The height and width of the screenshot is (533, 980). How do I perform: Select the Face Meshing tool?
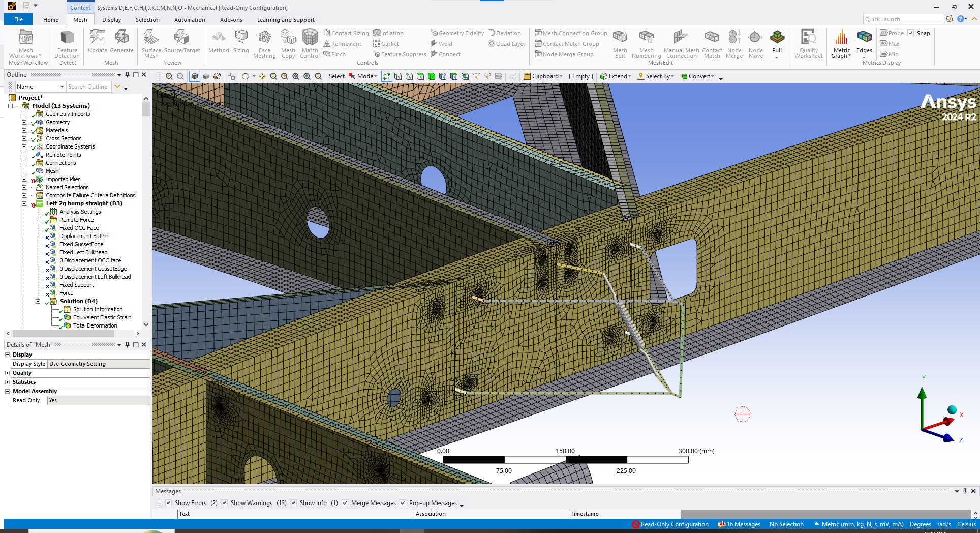coord(264,44)
